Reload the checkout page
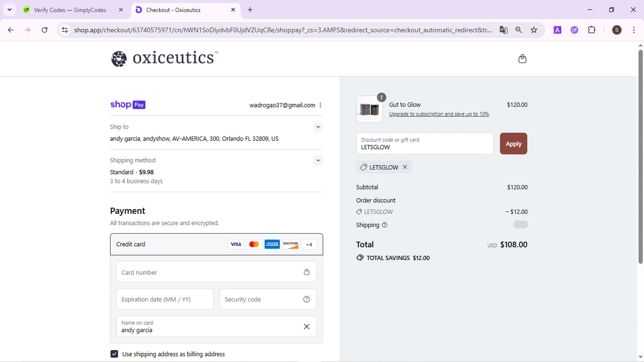 [x=45, y=30]
